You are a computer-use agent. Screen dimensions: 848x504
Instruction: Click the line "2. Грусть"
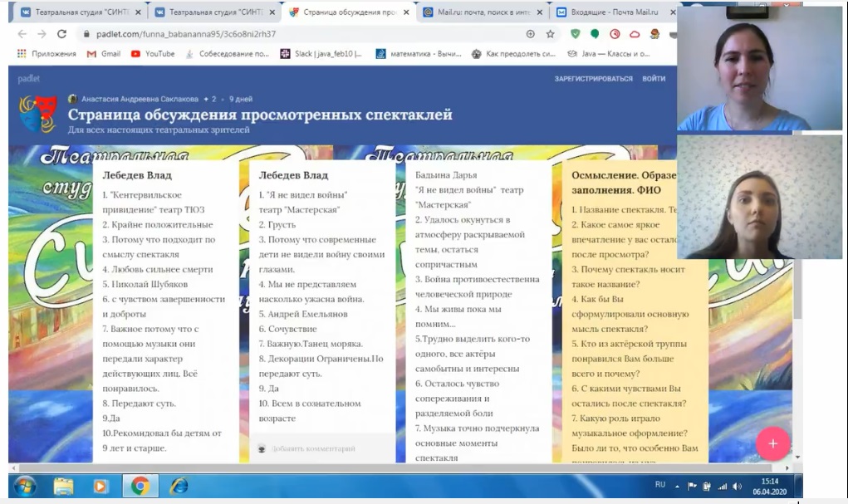[x=277, y=224]
